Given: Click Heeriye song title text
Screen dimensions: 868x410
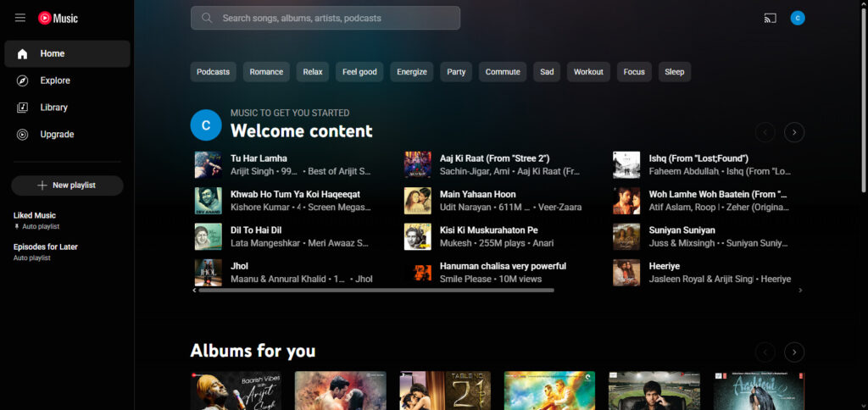Looking at the screenshot, I should [665, 266].
